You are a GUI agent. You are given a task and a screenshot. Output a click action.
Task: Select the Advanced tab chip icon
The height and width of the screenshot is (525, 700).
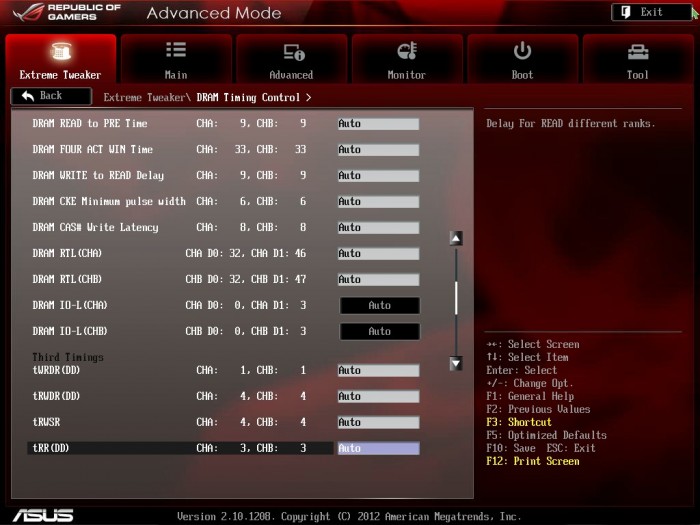pos(292,52)
